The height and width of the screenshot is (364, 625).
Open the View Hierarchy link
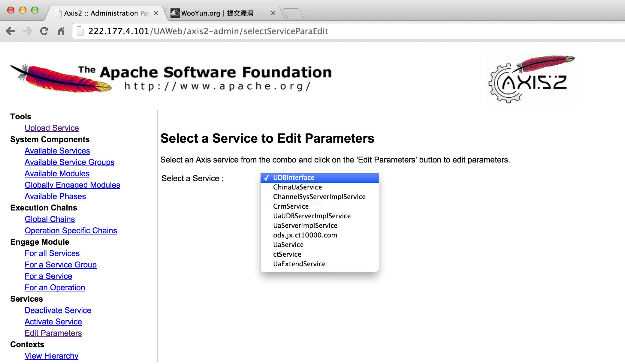click(x=51, y=356)
